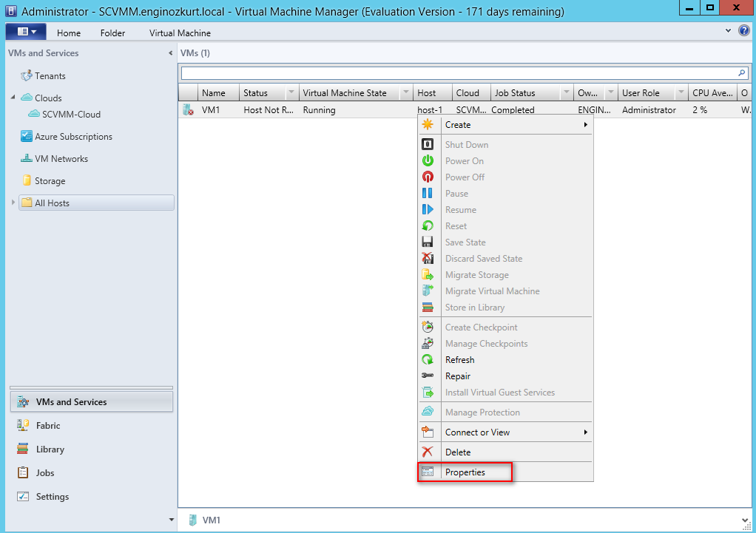Open the User Role column filter dropdown
The image size is (756, 533).
[x=681, y=92]
